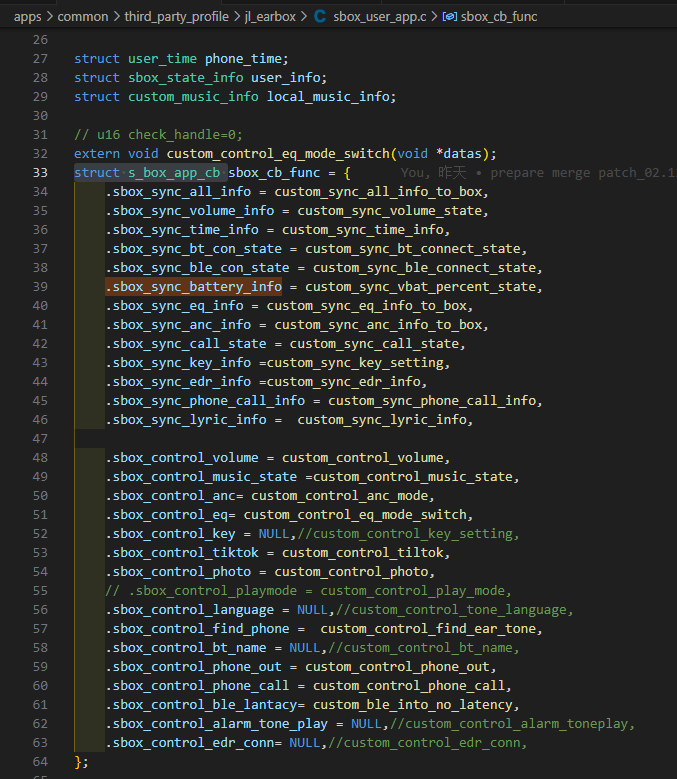Expand breadcrumb chevron after 'jl_earbox'
677x779 pixels.
[304, 17]
